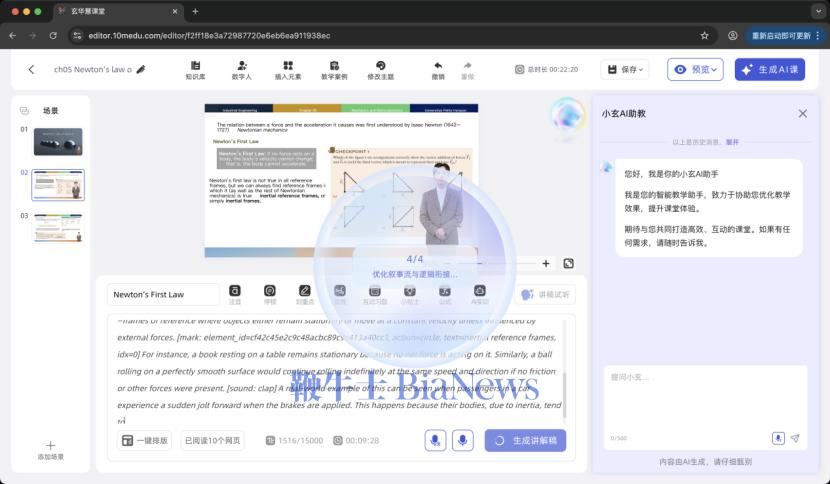Click the send arrow in the AI assistant input

point(795,438)
